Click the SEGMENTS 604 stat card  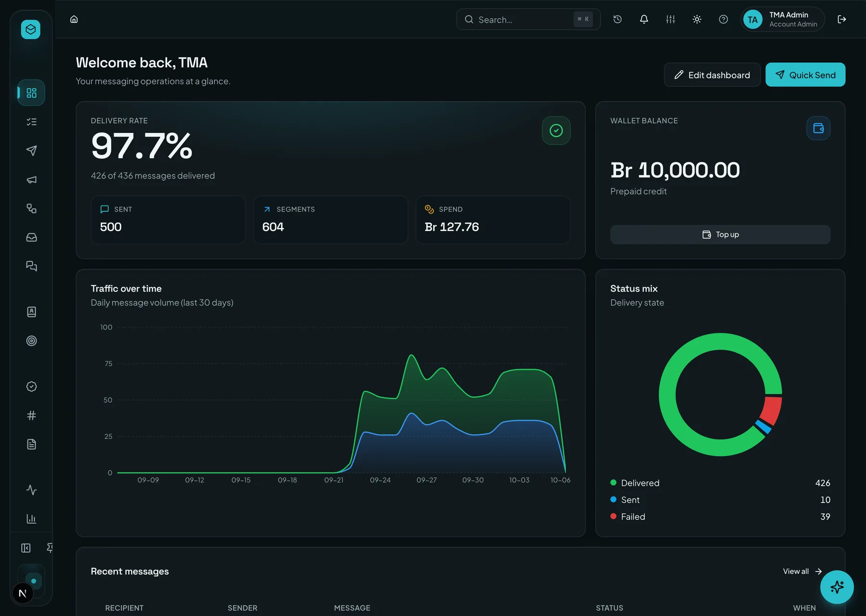click(x=331, y=219)
